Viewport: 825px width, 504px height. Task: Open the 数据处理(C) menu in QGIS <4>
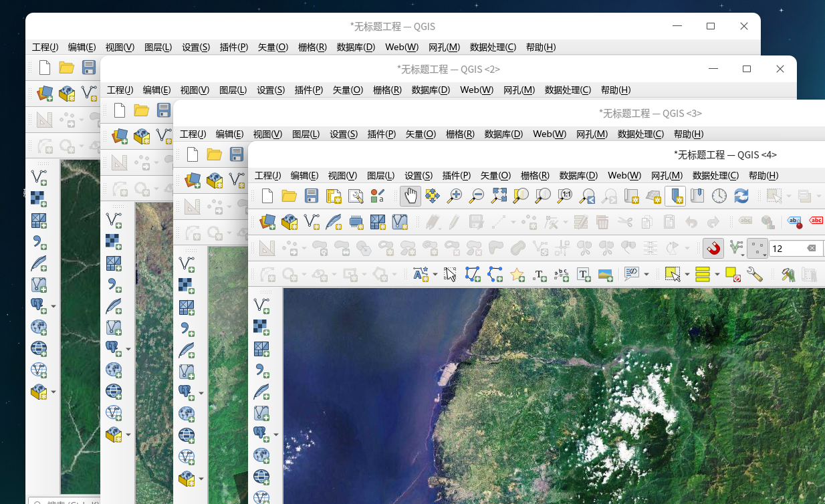715,175
